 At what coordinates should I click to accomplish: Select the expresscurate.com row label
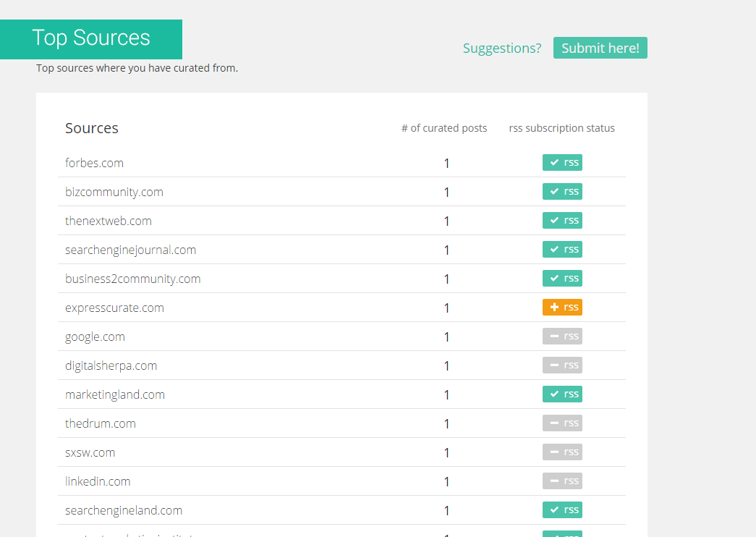[x=115, y=308]
